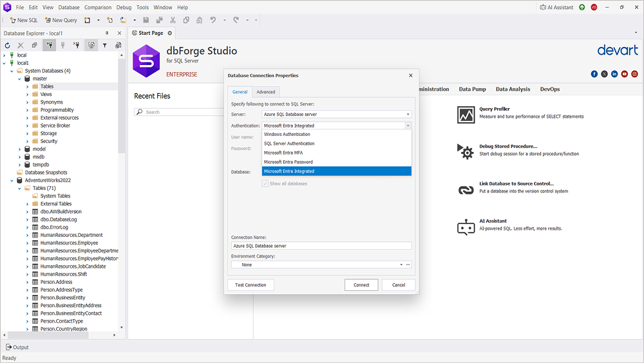Click the Debug Stored Procedure gear icon
Viewport: 644px width, 363px height.
pyautogui.click(x=466, y=151)
